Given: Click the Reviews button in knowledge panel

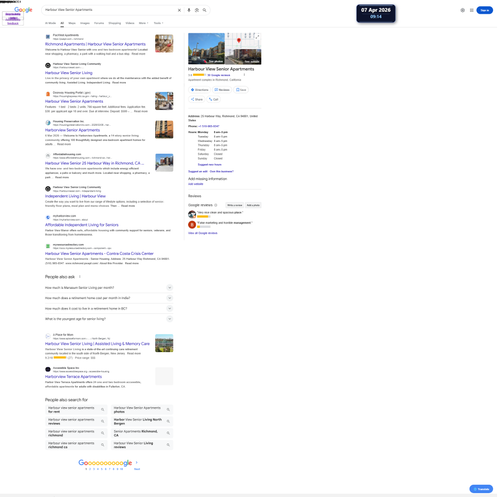Looking at the screenshot, I should tap(222, 90).
